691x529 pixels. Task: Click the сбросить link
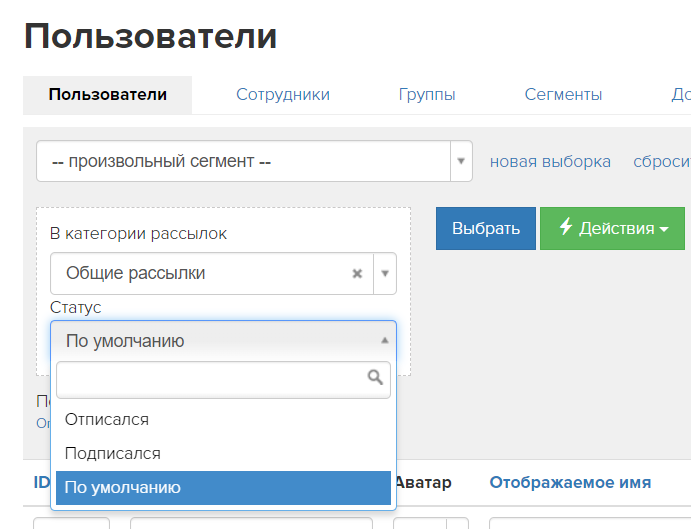662,162
